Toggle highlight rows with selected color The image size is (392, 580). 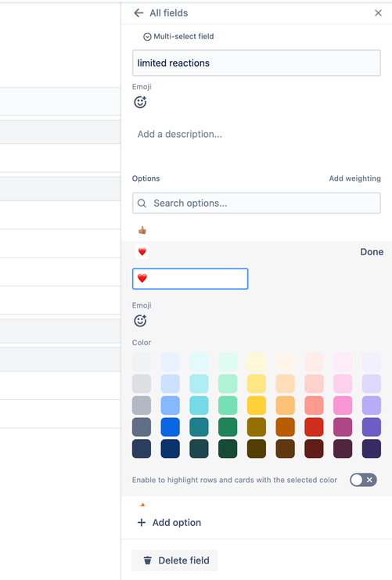pyautogui.click(x=363, y=480)
